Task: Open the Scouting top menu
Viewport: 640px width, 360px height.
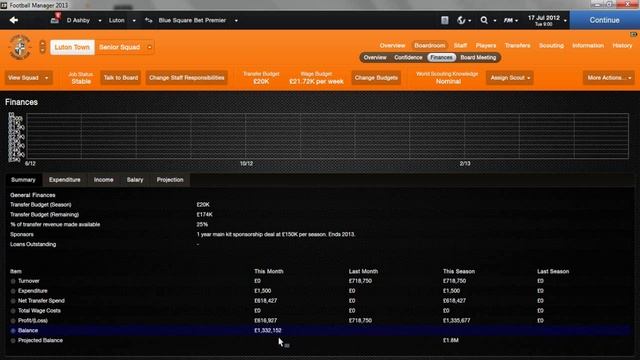Action: 551,45
